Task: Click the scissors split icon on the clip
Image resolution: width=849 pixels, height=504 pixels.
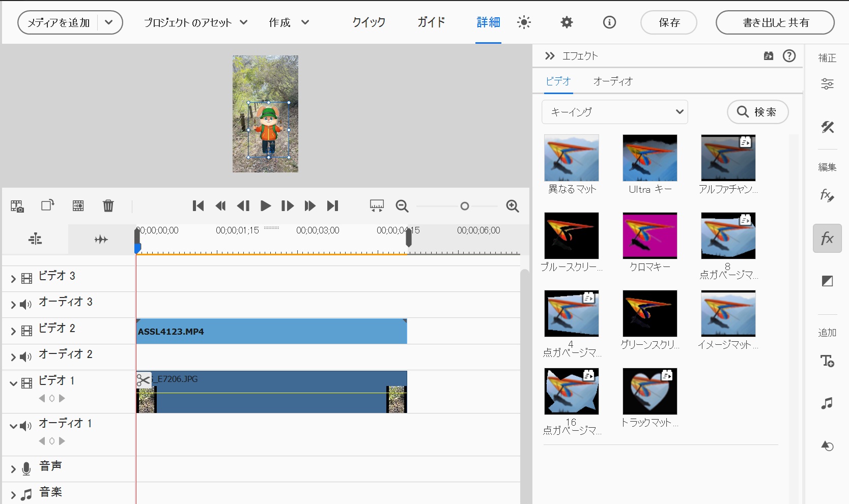Action: point(144,380)
